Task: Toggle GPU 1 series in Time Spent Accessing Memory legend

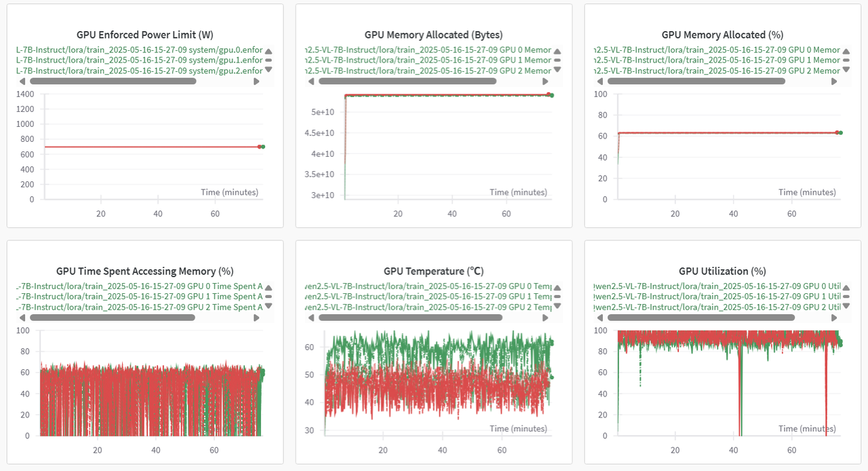Action: 139,297
